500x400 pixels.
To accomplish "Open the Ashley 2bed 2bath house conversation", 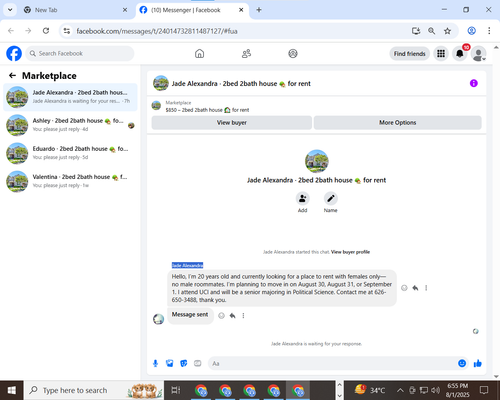I will (70, 125).
